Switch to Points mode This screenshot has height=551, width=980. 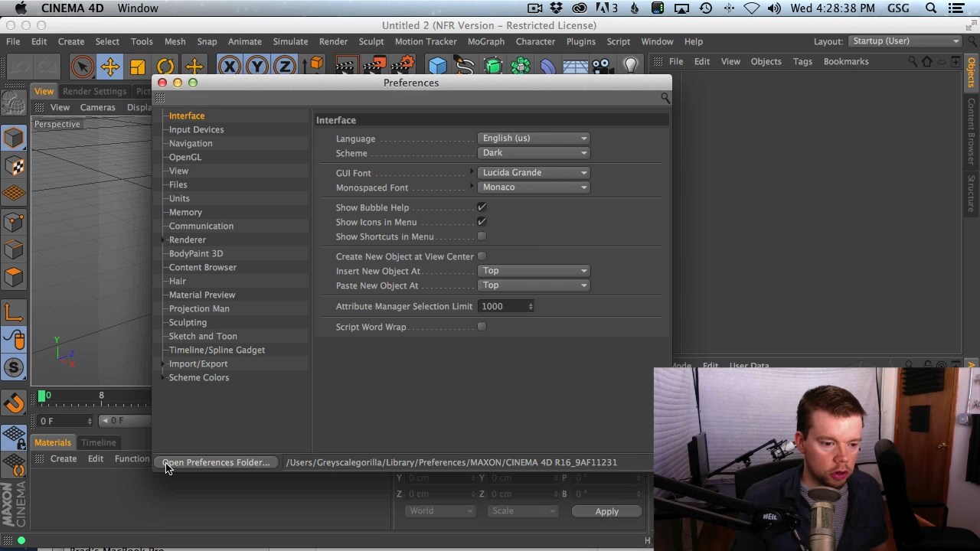14,222
